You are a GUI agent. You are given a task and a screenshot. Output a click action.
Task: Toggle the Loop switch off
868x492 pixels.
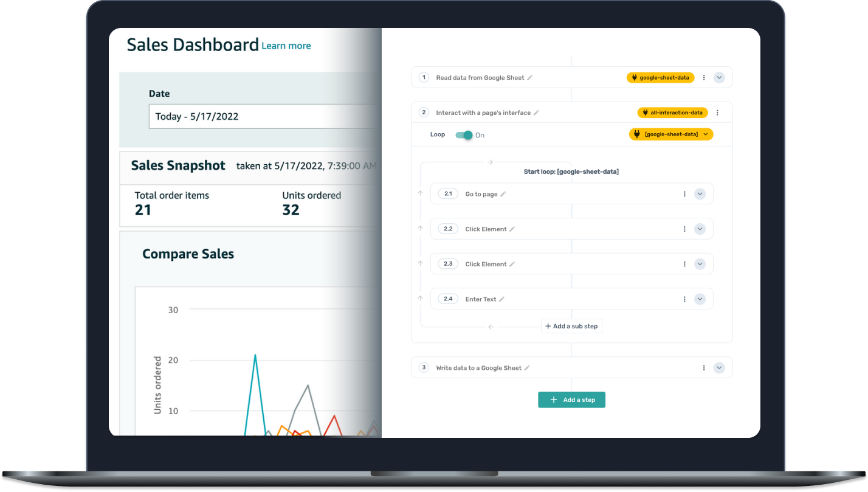tap(464, 135)
